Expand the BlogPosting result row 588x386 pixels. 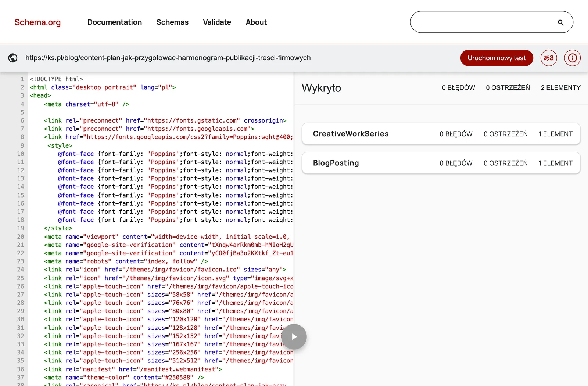click(441, 163)
